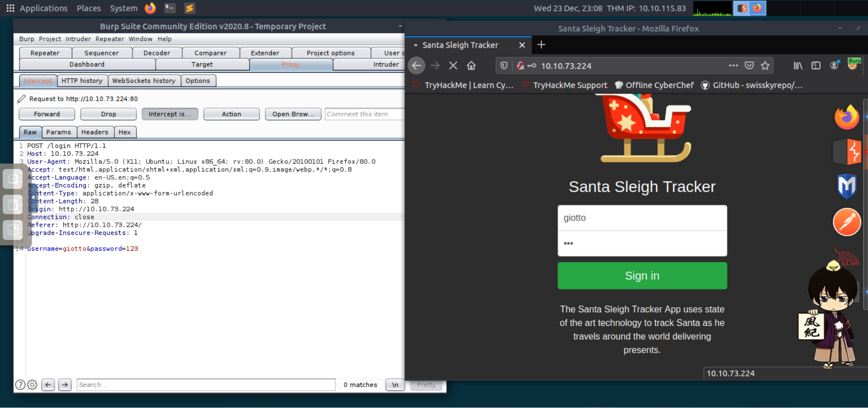Toggle the \n non-printable characters button

tap(395, 385)
